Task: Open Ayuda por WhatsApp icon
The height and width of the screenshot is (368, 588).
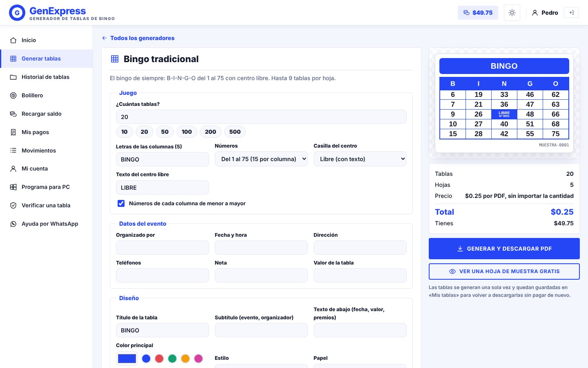Action: 13,224
